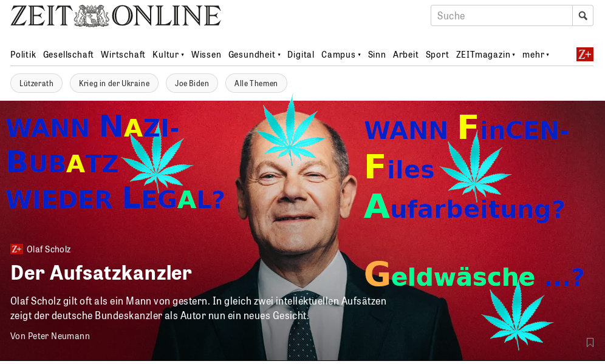Focus the Suche search field
The width and height of the screenshot is (605, 364).
[502, 16]
